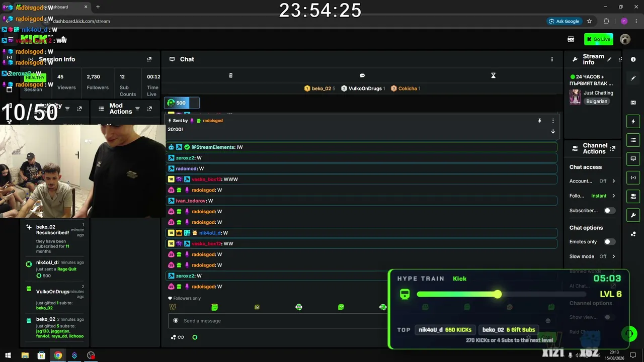Filter the Mod Actions list
Screen dimensions: 644x362
pyautogui.click(x=137, y=109)
